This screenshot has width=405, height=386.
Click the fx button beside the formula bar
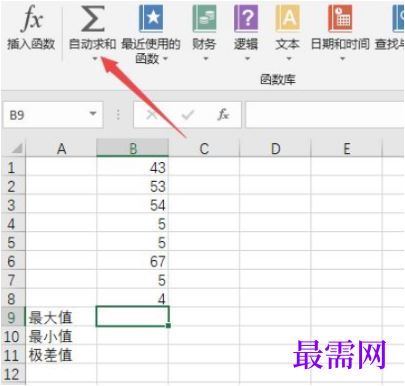point(223,115)
